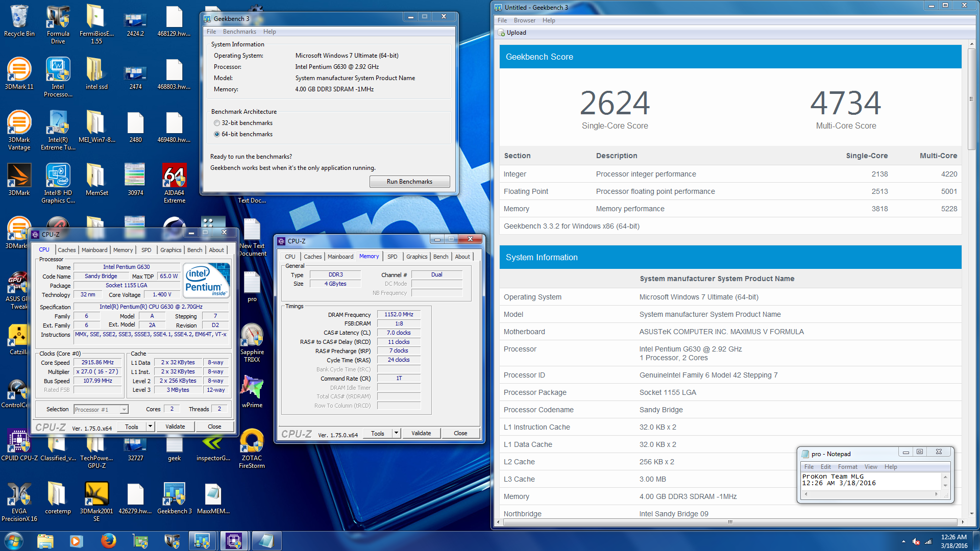Launch Sapphire TRIXX desktop icon
980x551 pixels.
(252, 342)
